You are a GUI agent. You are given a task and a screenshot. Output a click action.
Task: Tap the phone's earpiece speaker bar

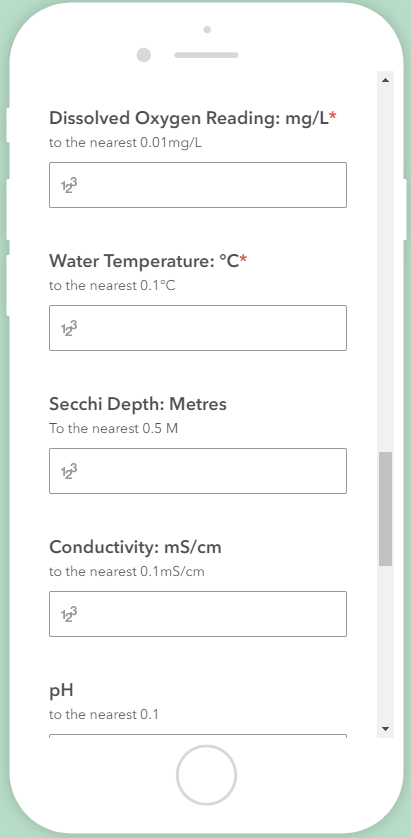pos(206,55)
